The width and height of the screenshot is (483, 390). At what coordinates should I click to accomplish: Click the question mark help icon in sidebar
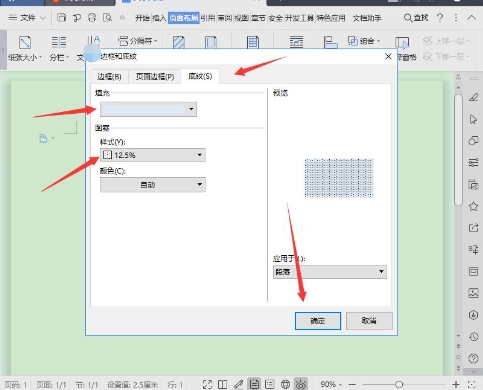pos(473,358)
